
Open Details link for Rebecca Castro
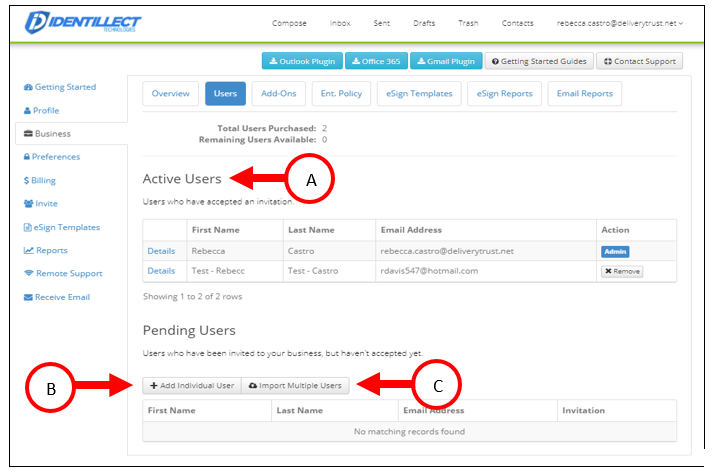point(161,251)
